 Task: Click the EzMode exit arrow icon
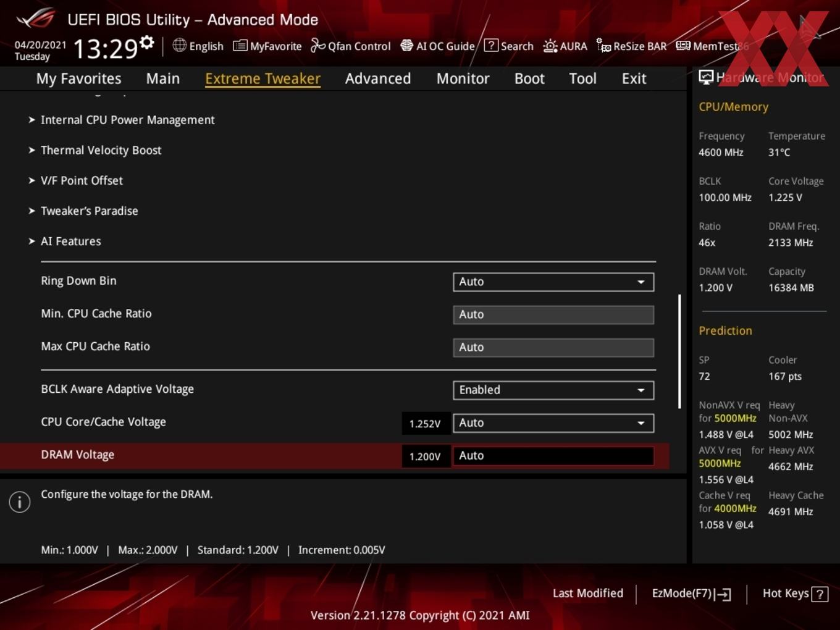tap(723, 594)
